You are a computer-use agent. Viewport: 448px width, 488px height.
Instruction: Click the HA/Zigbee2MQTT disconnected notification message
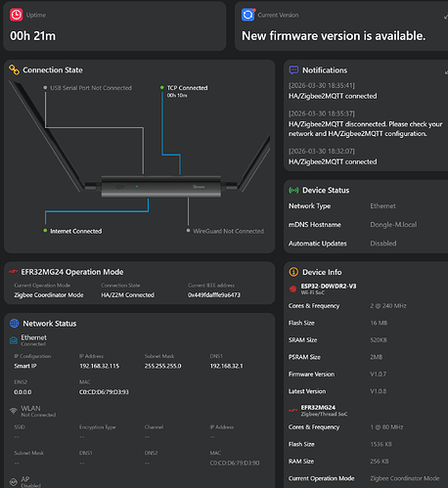point(365,129)
